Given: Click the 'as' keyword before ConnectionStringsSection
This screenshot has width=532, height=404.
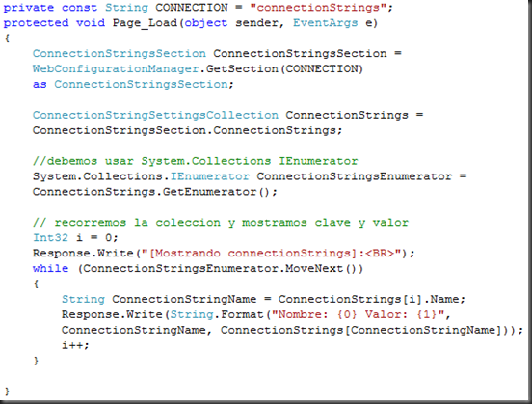Looking at the screenshot, I should coord(40,84).
